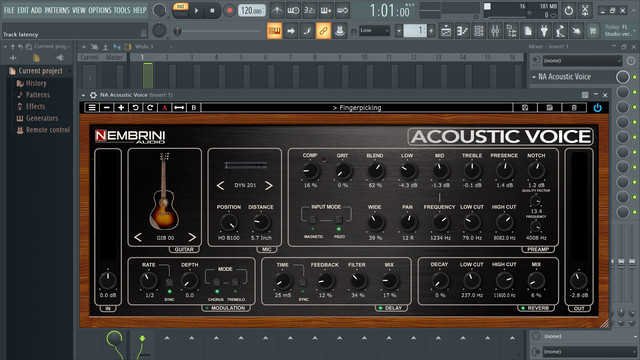Screen dimensions: 640x360
Task: Enable PIEZO input mode switch
Action: pos(339,220)
